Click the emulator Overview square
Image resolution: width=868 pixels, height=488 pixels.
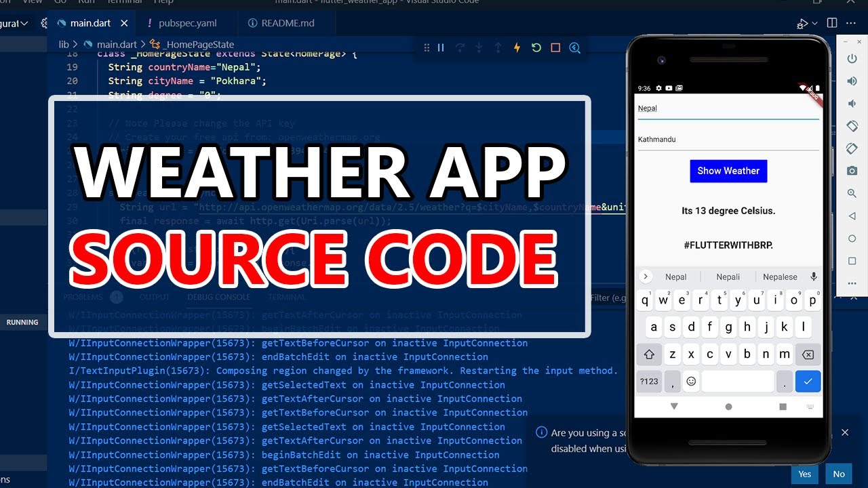(x=852, y=261)
